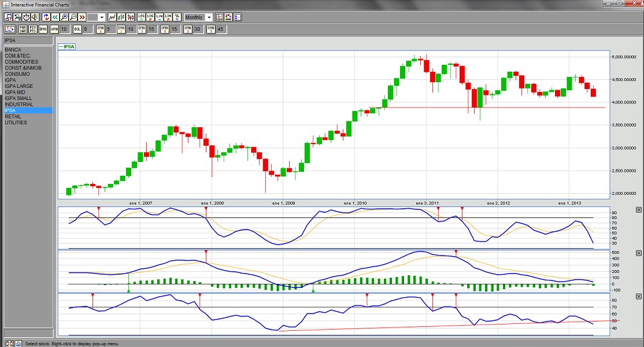Click the zoom in magnifier icon

tap(64, 17)
